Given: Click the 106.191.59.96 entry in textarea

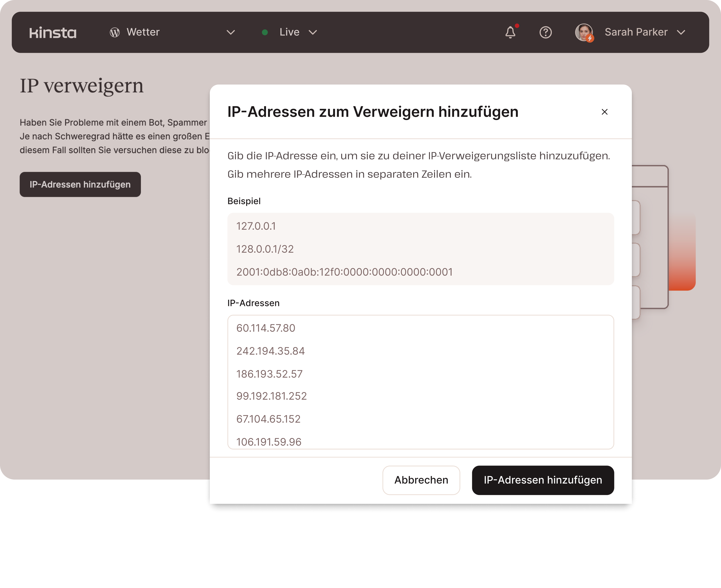Looking at the screenshot, I should pos(269,442).
